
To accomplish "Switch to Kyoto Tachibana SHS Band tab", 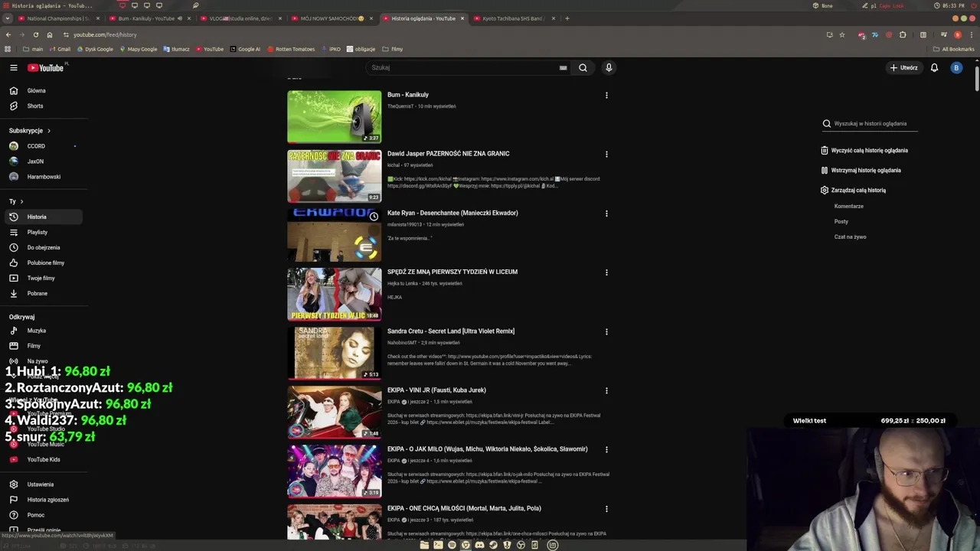I will point(513,18).
